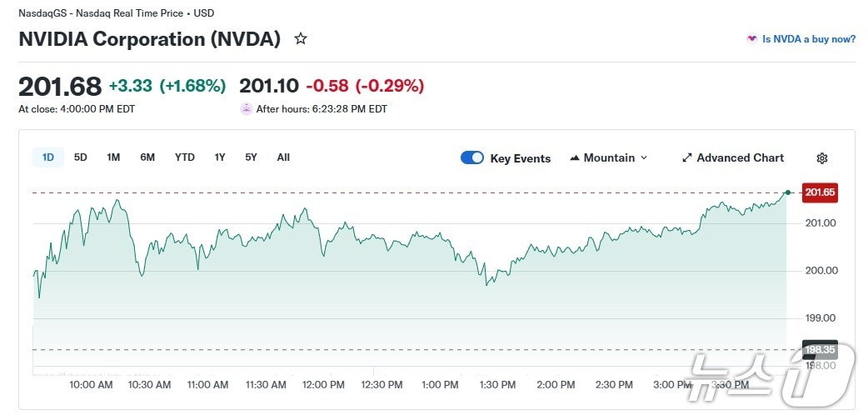The width and height of the screenshot is (868, 420).
Task: Select the 1D time range tab
Action: [48, 157]
